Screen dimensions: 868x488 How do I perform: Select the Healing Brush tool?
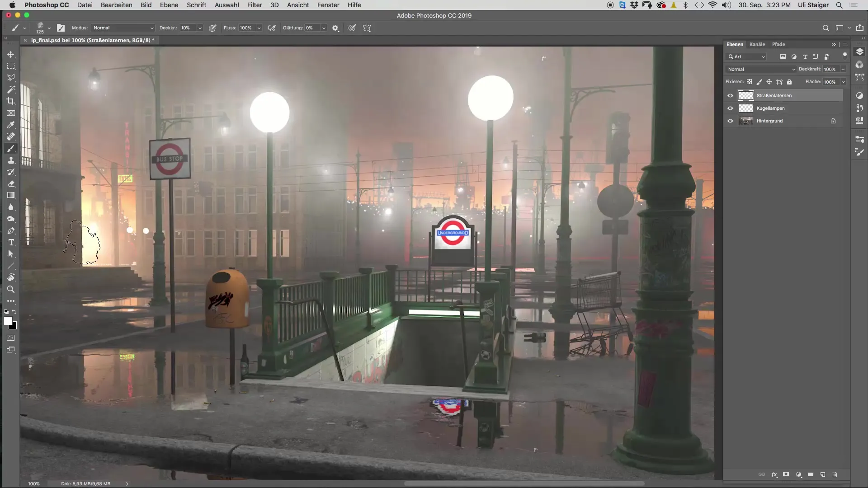click(x=11, y=136)
